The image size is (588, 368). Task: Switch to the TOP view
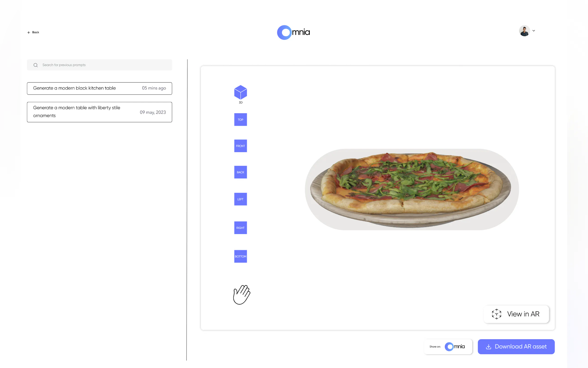pos(240,120)
